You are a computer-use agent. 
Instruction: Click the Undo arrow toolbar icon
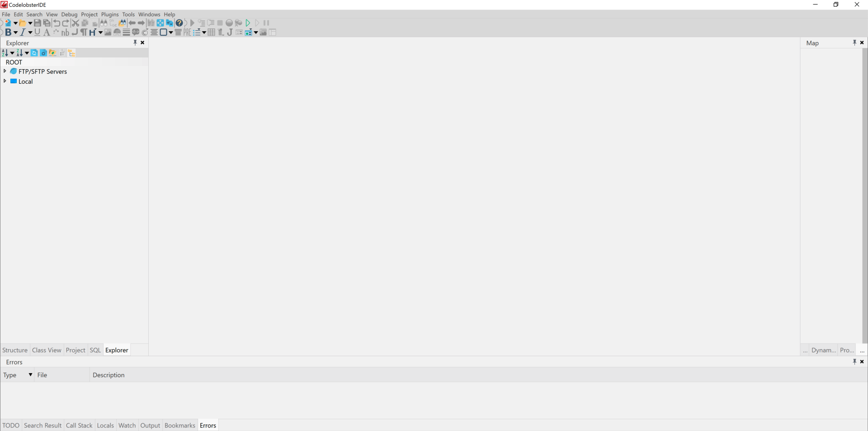[x=57, y=23]
